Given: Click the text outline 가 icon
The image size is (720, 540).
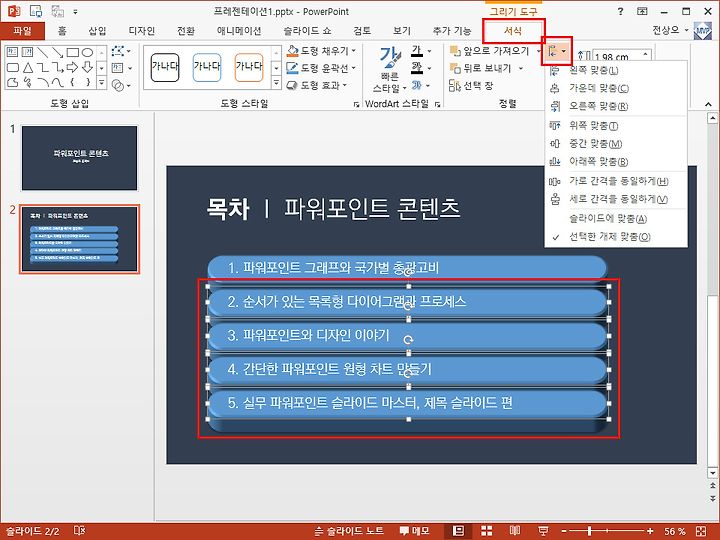Looking at the screenshot, I should [x=417, y=68].
